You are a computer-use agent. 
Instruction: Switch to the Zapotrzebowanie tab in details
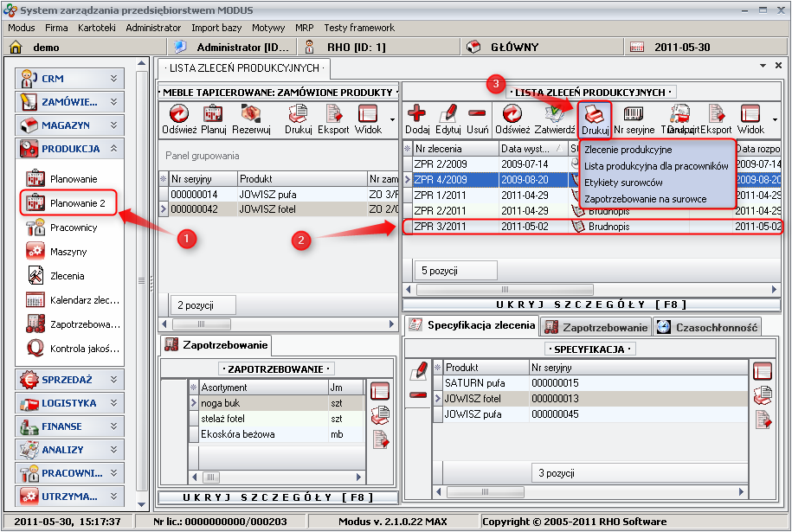point(596,327)
